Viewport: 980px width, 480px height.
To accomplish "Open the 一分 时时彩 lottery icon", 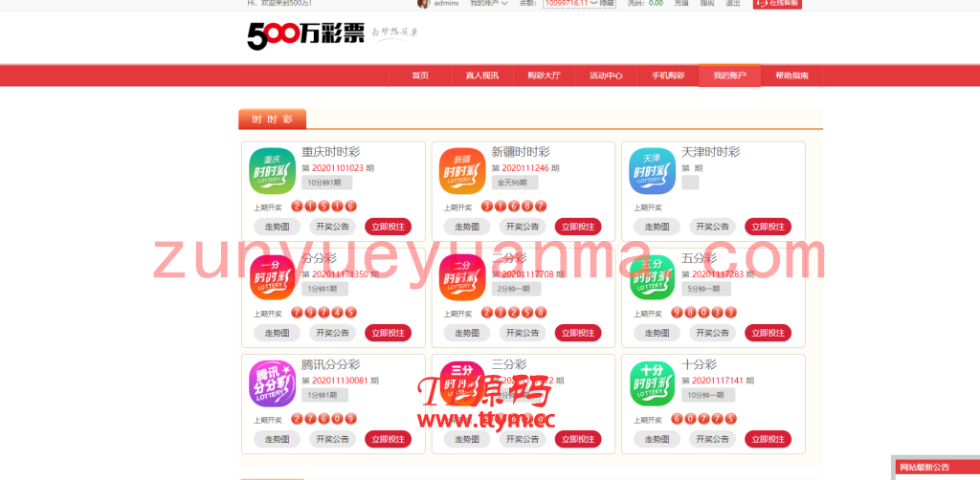I will (x=273, y=277).
